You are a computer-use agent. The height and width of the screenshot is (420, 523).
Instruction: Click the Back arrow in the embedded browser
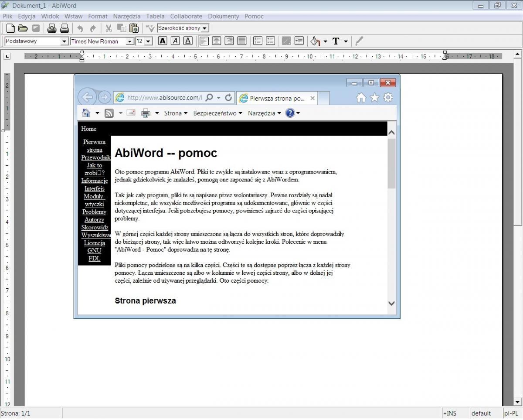point(87,97)
